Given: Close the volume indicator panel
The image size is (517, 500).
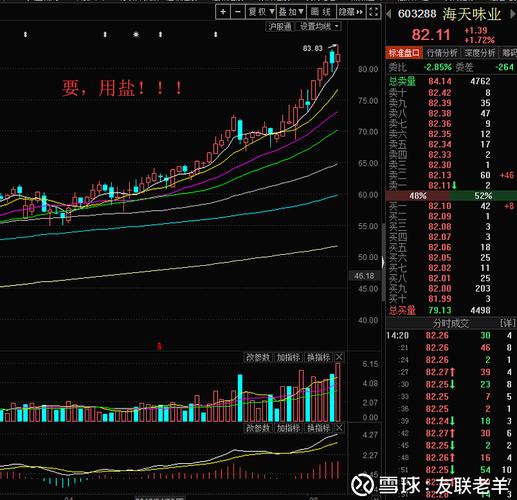Looking at the screenshot, I should (339, 357).
